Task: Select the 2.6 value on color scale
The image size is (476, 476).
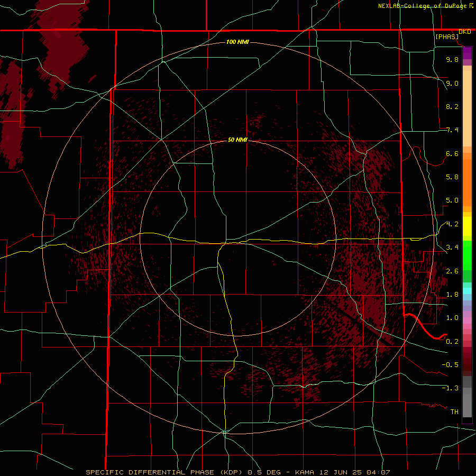Action: (452, 271)
